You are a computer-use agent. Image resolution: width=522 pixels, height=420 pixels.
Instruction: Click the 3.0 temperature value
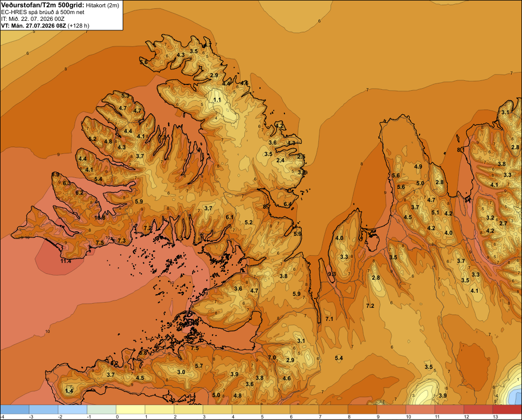pos(181,372)
